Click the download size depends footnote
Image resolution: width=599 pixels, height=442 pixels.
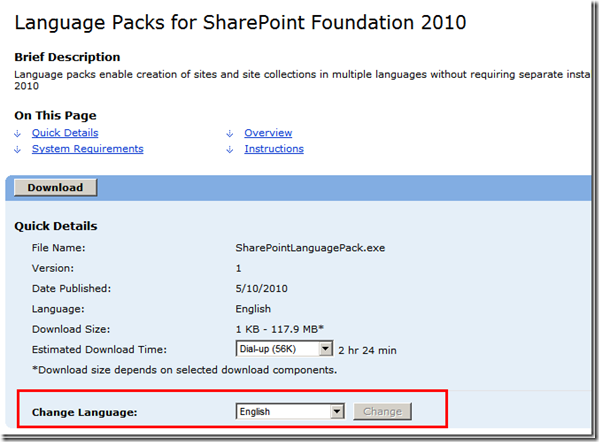coord(185,370)
